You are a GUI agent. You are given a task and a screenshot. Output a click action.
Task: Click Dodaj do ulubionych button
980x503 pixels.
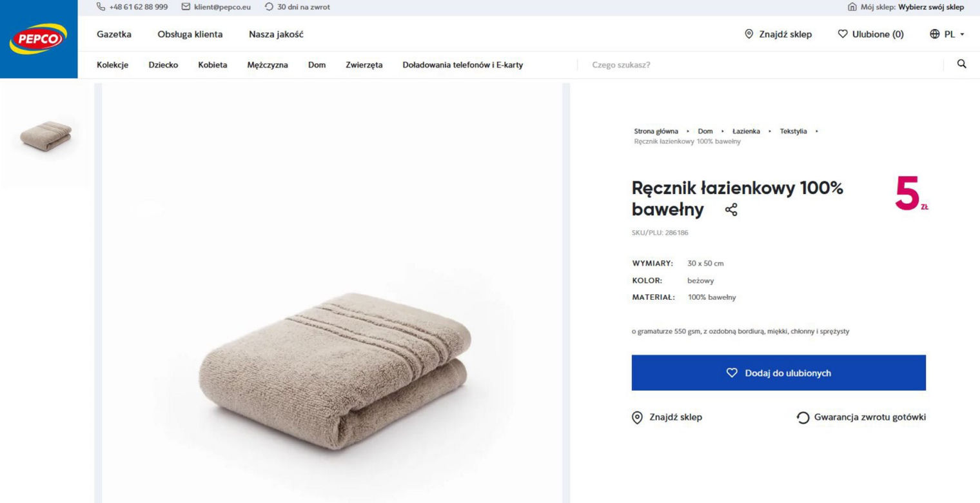[779, 373]
